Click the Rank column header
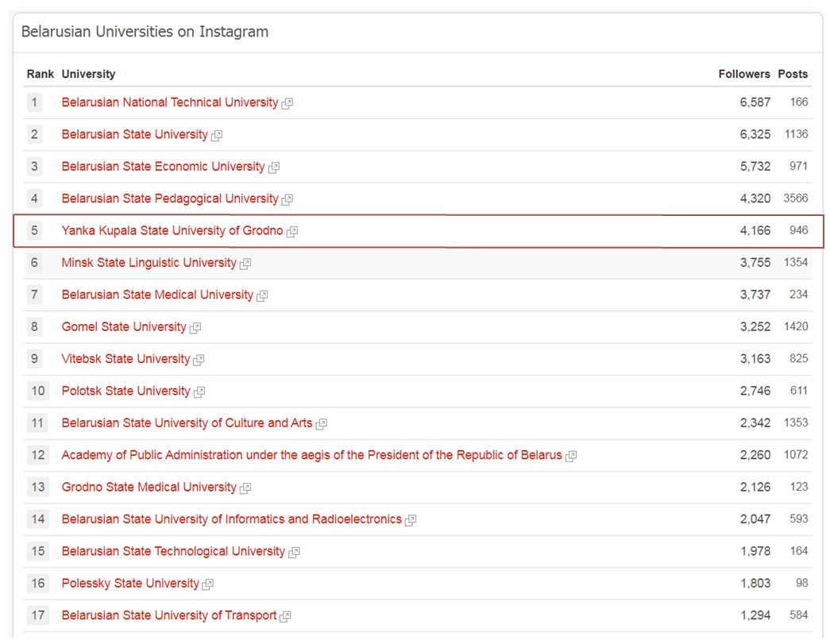Viewport: 830px width, 644px height. point(41,74)
